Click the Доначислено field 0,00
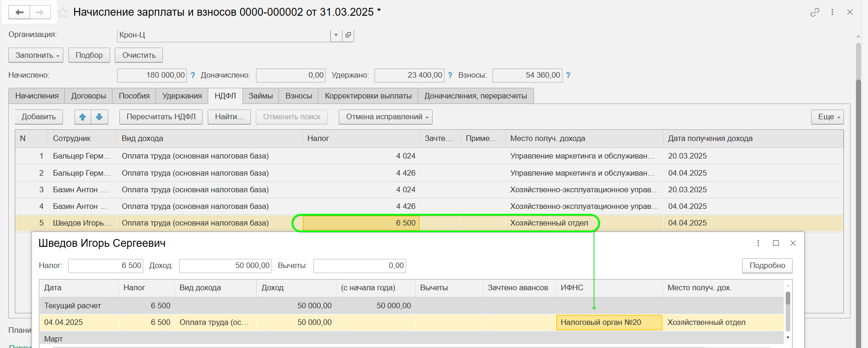Screen dimensions: 868x348 click(x=291, y=75)
